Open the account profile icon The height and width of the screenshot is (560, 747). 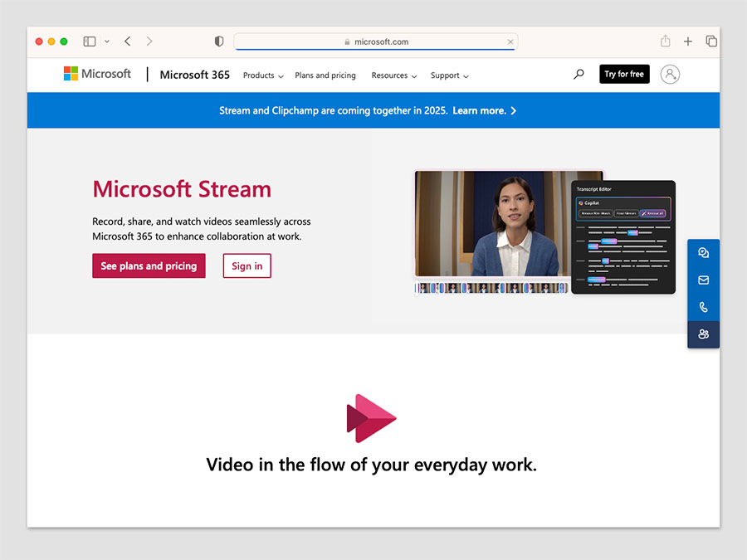(670, 75)
